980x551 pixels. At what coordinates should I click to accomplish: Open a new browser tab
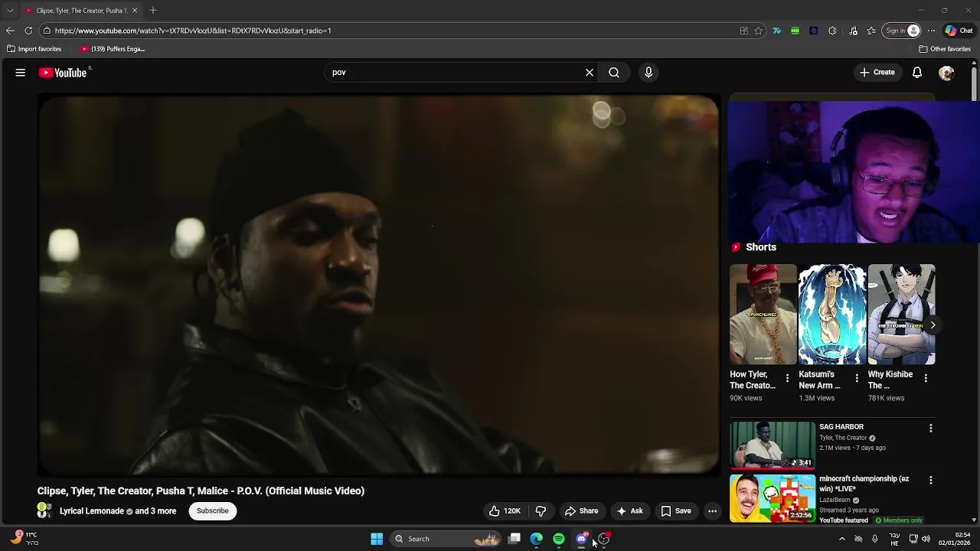tap(153, 11)
